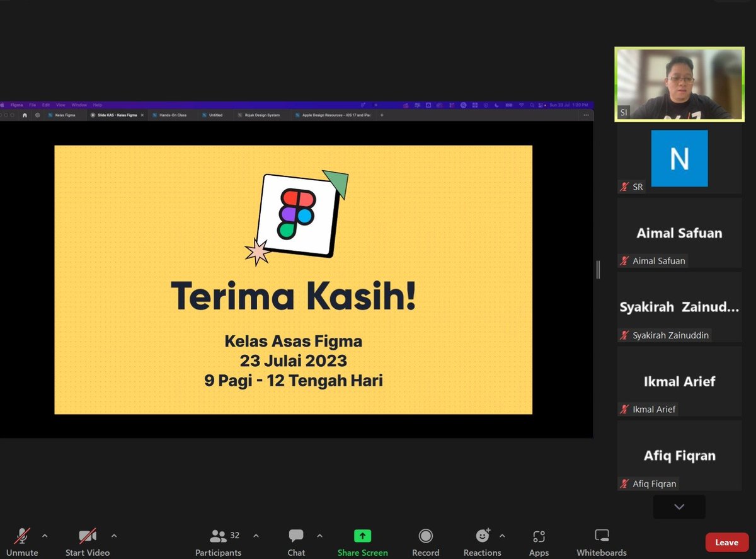Click the Kelas Asas Figma text on slide
Image resolution: width=756 pixels, height=559 pixels.
pyautogui.click(x=294, y=342)
